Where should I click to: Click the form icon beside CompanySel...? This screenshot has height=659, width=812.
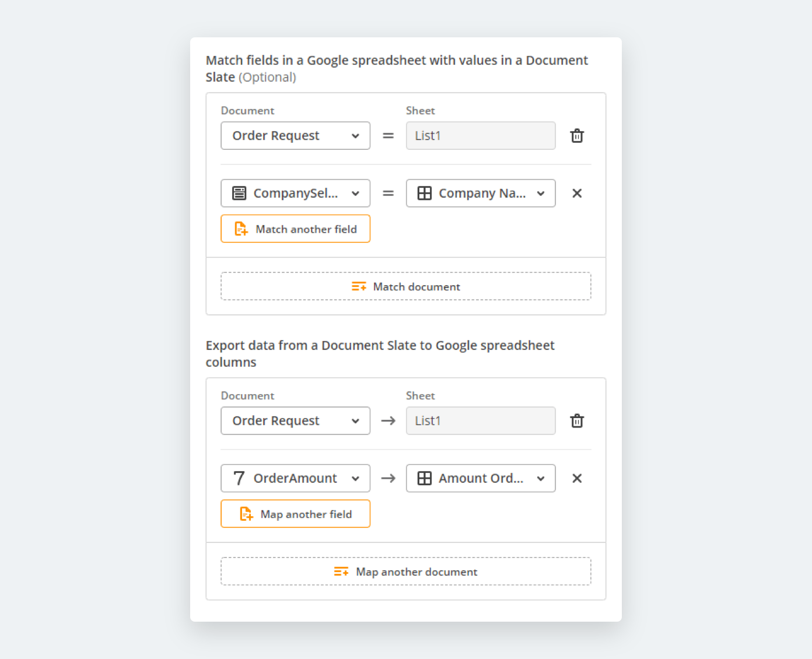pyautogui.click(x=239, y=194)
